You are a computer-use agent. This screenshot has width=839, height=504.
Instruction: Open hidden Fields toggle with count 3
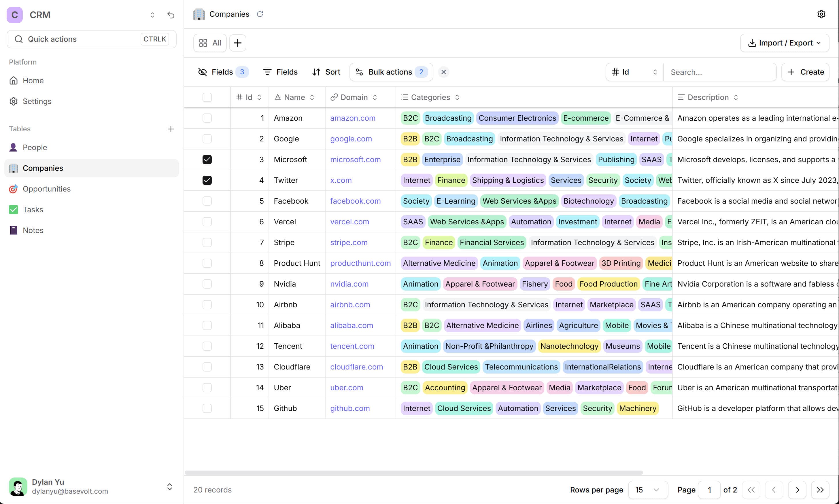click(223, 72)
